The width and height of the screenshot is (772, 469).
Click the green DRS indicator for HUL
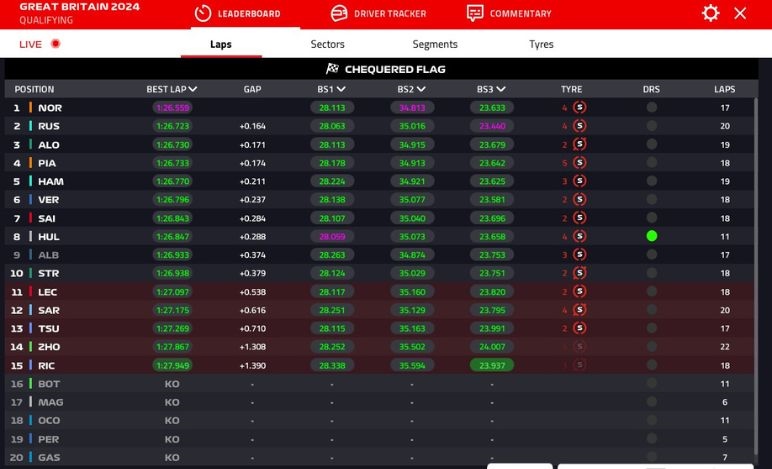tap(651, 237)
